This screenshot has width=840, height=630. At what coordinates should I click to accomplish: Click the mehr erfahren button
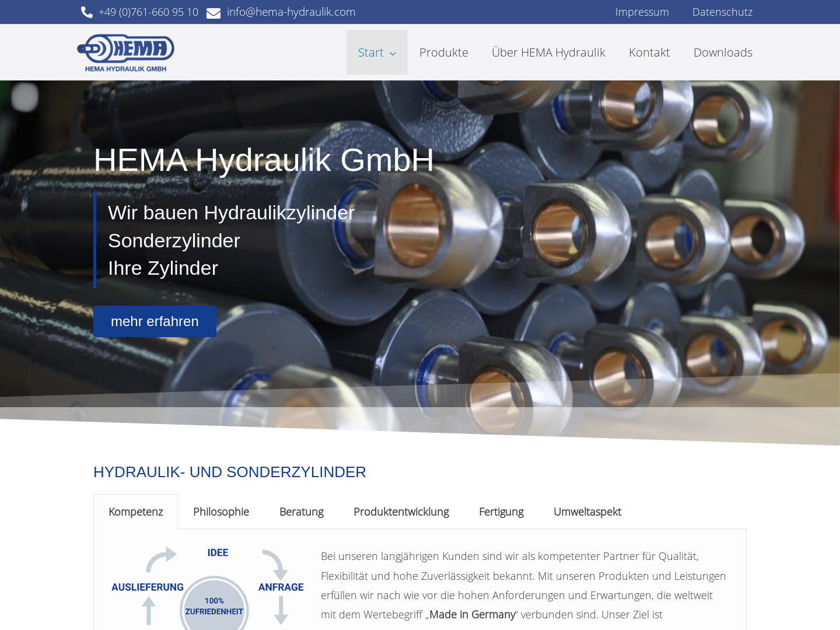[x=155, y=321]
